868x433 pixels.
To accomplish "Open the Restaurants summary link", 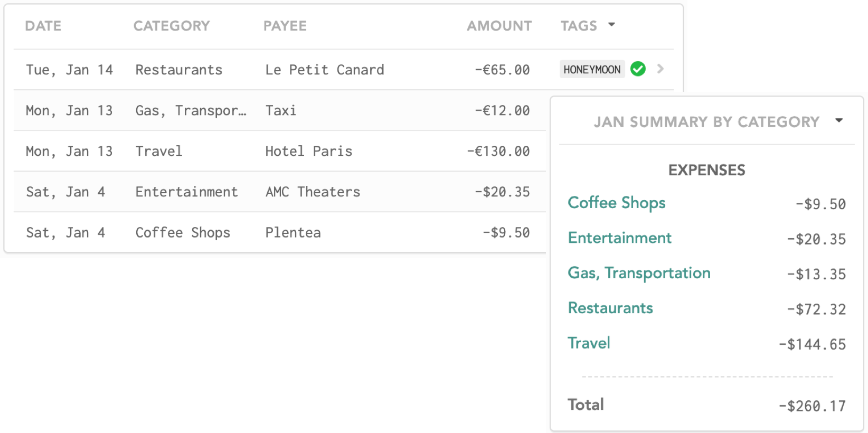I will [x=610, y=308].
